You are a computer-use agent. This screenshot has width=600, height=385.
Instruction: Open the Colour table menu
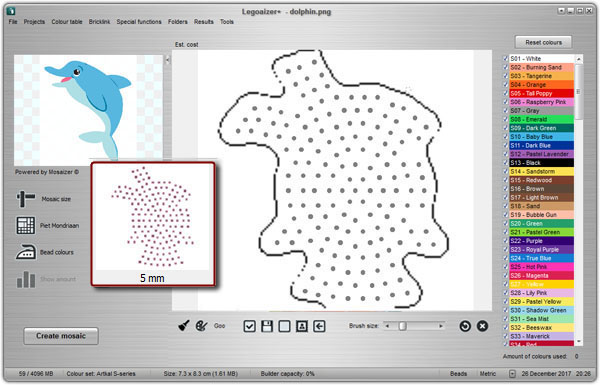[x=67, y=22]
